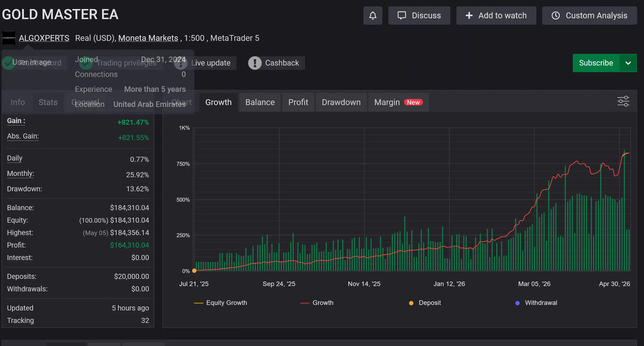The width and height of the screenshot is (644, 346).
Task: Click the 'Real (USD)' account type text
Action: tap(94, 38)
